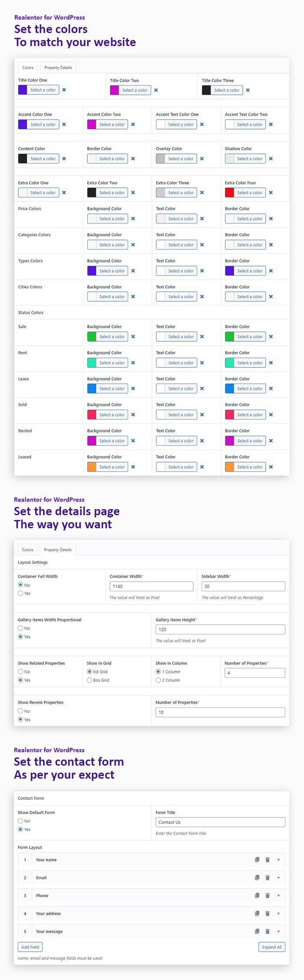Delete the Email form field
The image size is (304, 980).
[x=268, y=877]
